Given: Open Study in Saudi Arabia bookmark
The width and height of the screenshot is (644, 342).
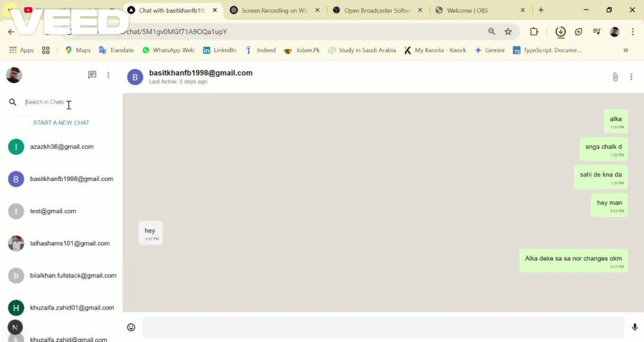Looking at the screenshot, I should point(362,50).
